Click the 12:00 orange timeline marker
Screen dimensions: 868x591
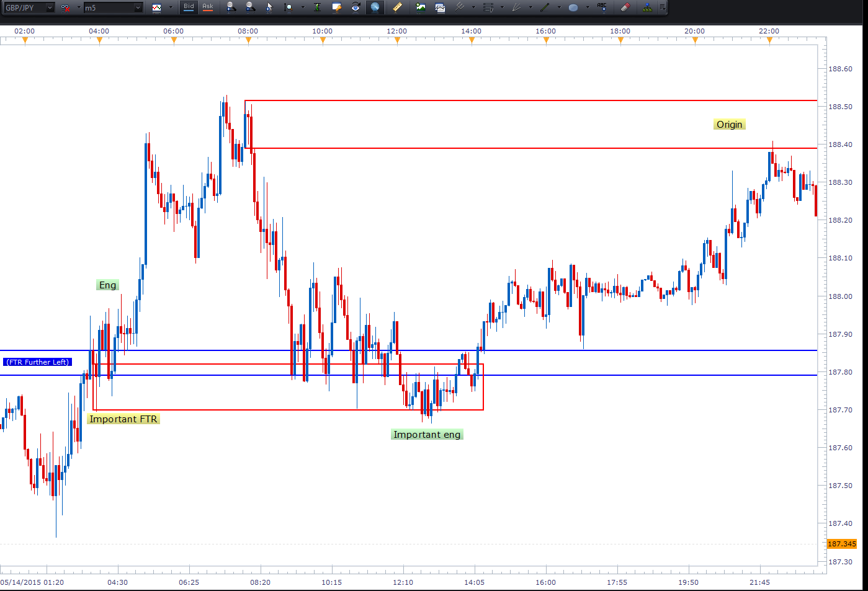point(397,41)
